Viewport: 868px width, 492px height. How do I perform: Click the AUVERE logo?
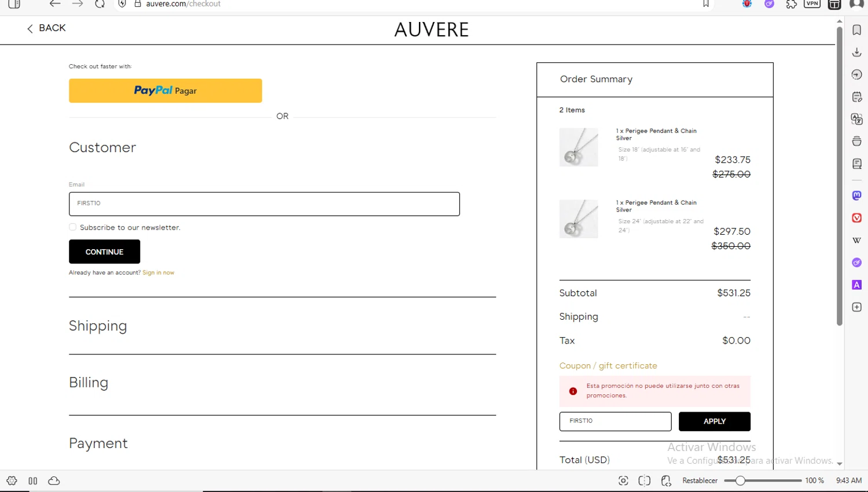click(432, 29)
